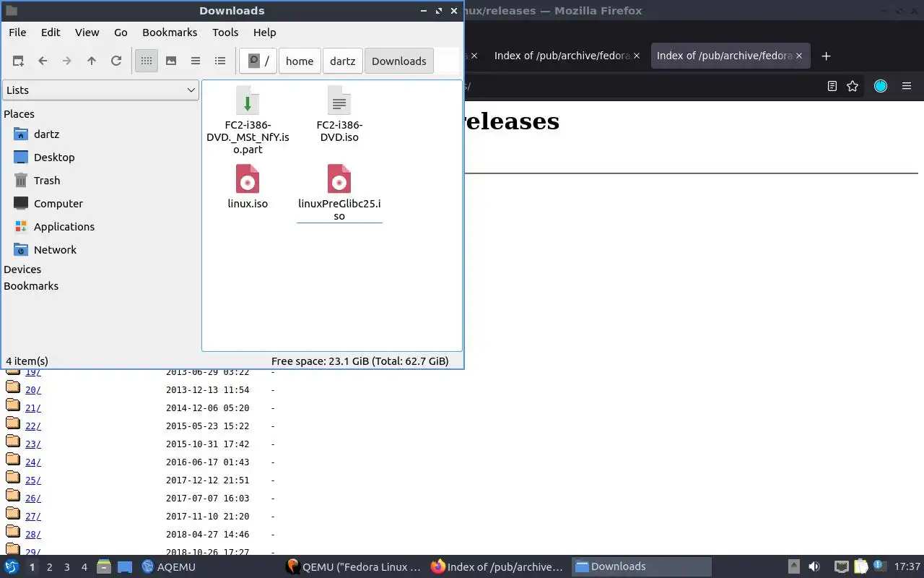Switch to detailed list view
The height and width of the screenshot is (578, 924).
[x=220, y=61]
